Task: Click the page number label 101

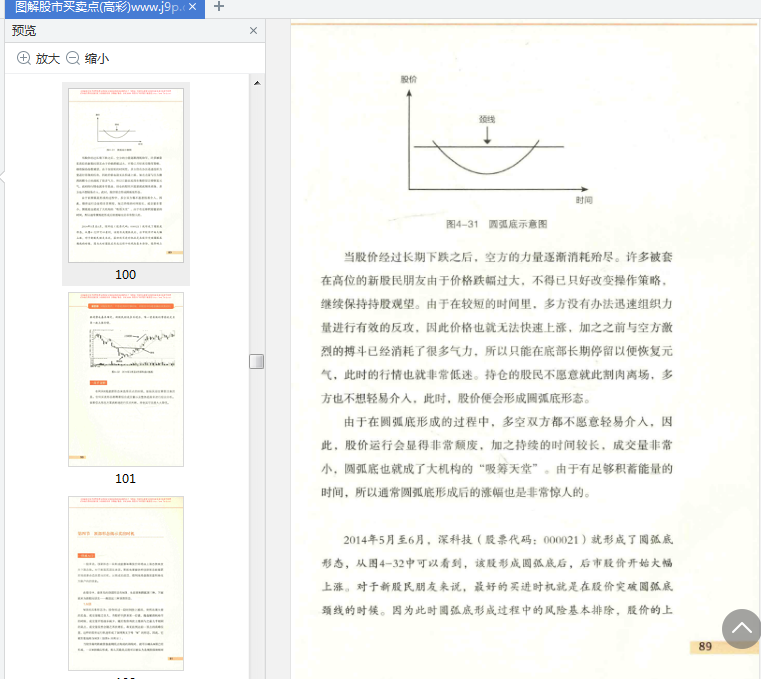Action: click(x=125, y=479)
